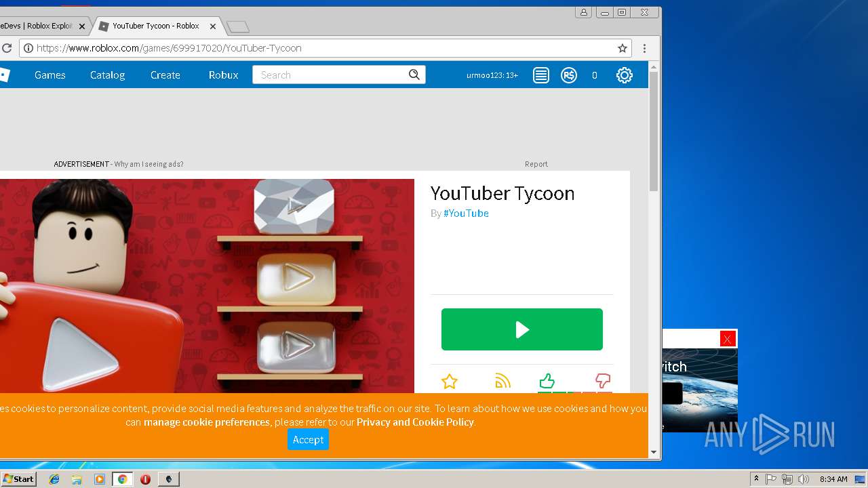Open the Robux menu
The image size is (868, 488).
coord(223,75)
